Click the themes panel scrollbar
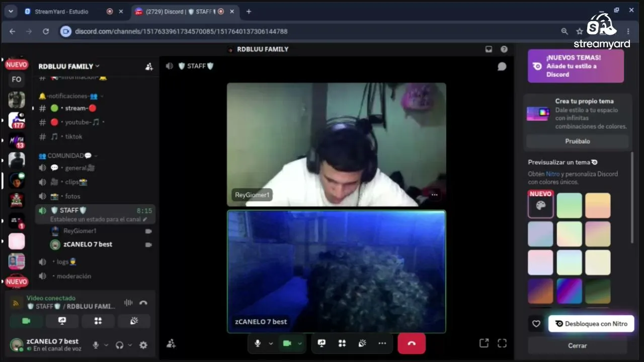The width and height of the screenshot is (644, 362). (632, 198)
